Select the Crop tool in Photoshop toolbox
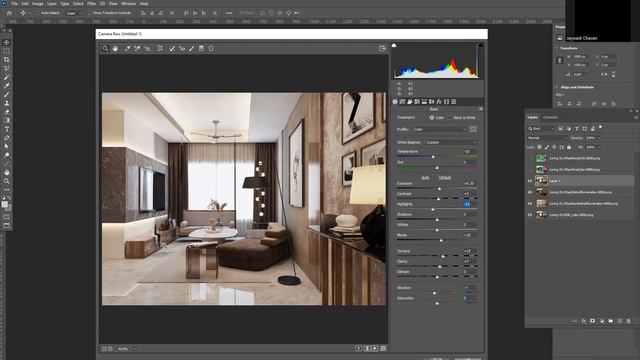Viewport: 640px width, 360px height. 7,60
